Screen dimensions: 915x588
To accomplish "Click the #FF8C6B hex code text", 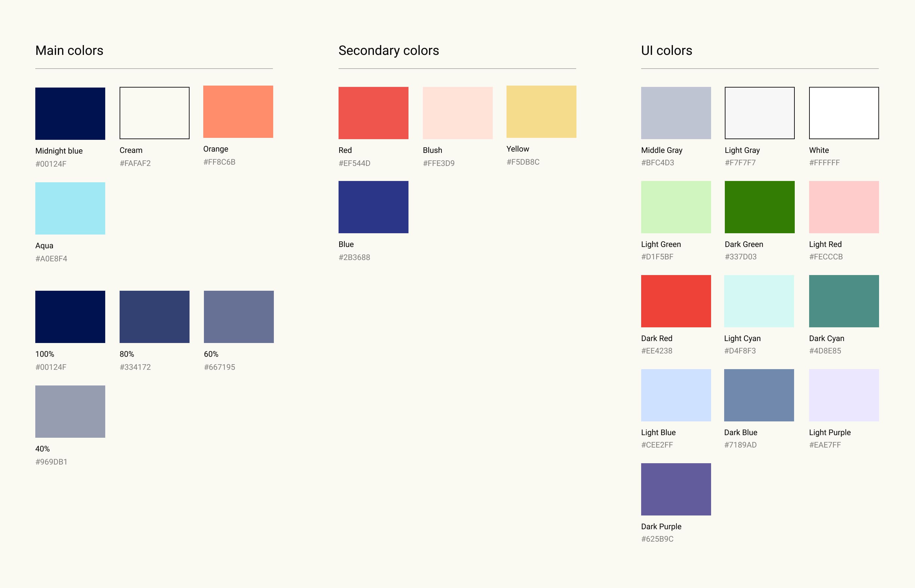I will [219, 162].
